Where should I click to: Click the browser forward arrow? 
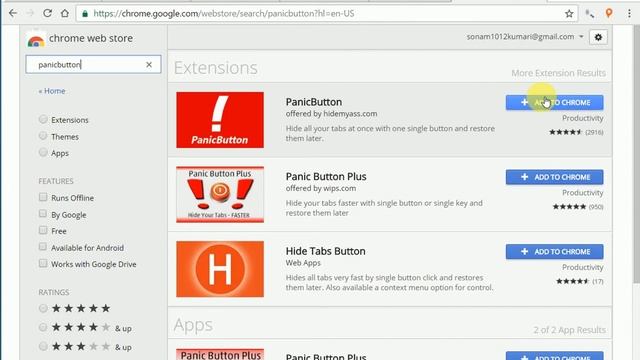[30, 13]
